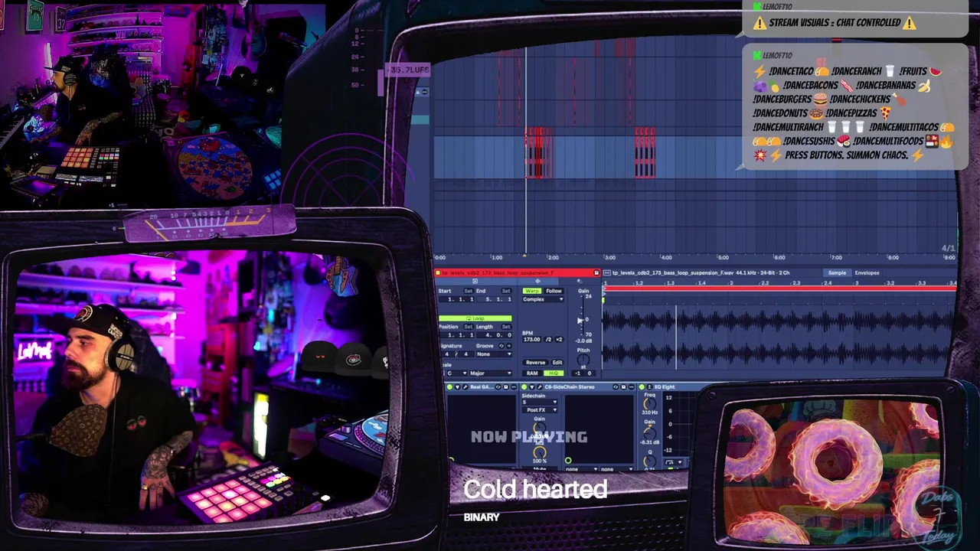Open the Groove None dropdown
The image size is (980, 551).
[x=494, y=354]
